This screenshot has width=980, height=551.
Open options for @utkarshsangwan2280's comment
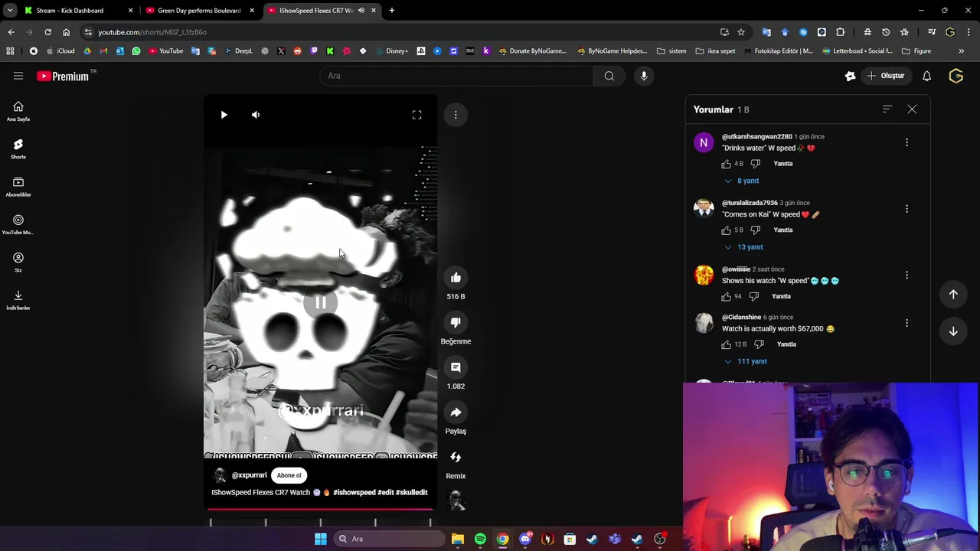pos(906,142)
